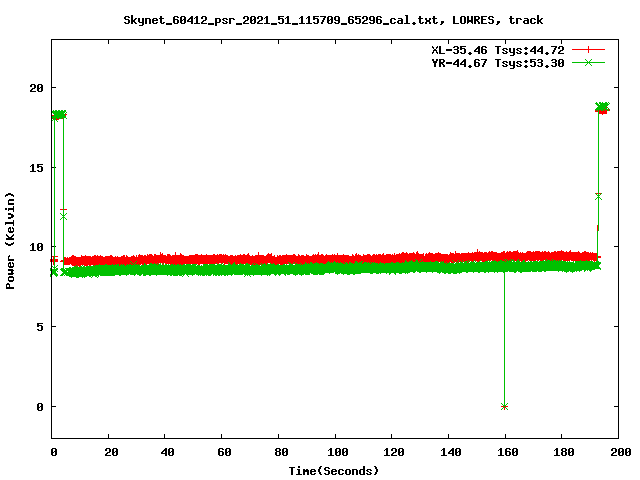Click x-axis tick label 60

point(224,452)
